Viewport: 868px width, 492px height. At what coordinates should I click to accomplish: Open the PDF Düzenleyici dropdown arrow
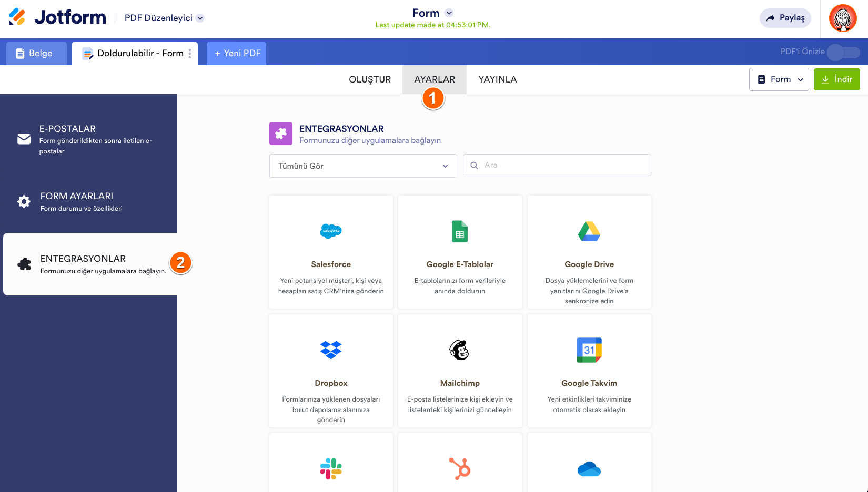tap(200, 18)
